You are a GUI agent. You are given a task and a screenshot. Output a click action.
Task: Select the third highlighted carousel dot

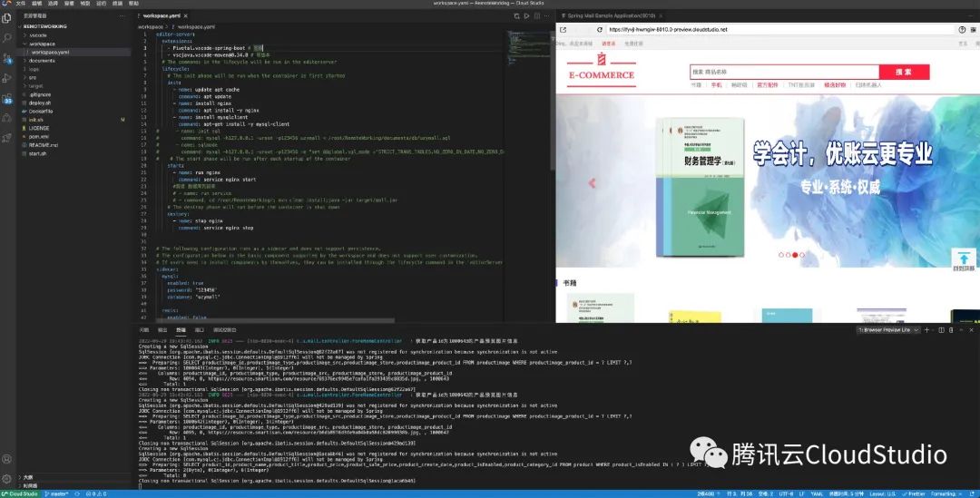(795, 255)
